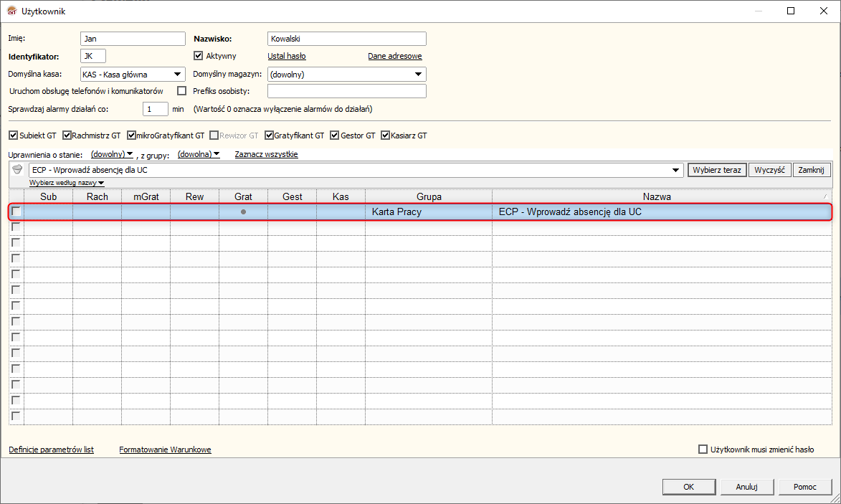This screenshot has height=504, width=841.
Task: Sort the list by the Nazwa column header
Action: (657, 196)
